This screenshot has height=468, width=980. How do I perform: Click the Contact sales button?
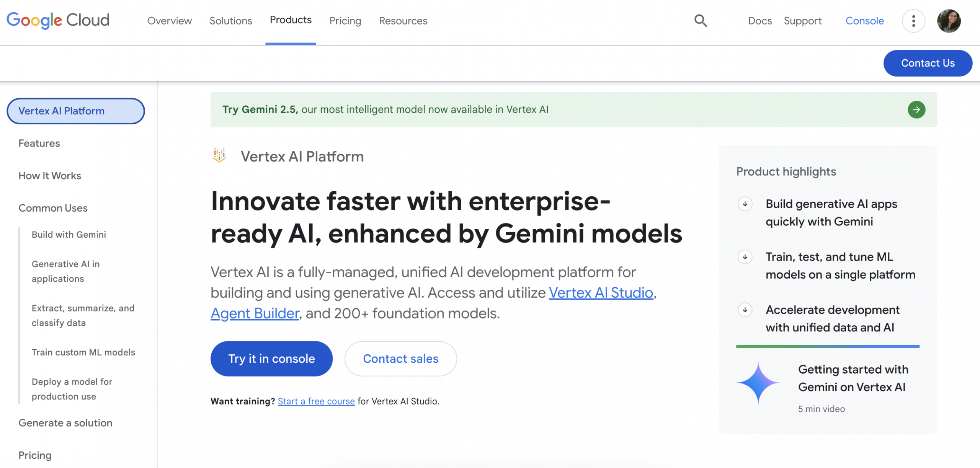click(x=400, y=359)
